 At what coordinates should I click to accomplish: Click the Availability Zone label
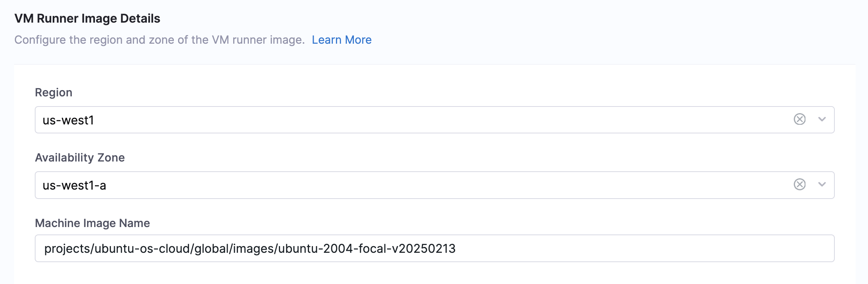(80, 158)
